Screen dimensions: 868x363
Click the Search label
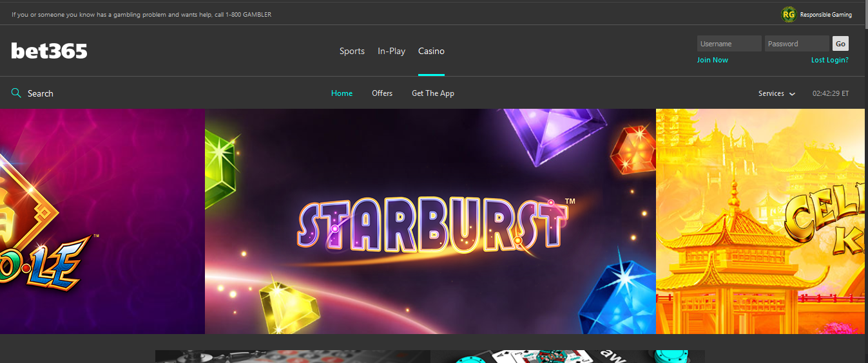point(40,93)
